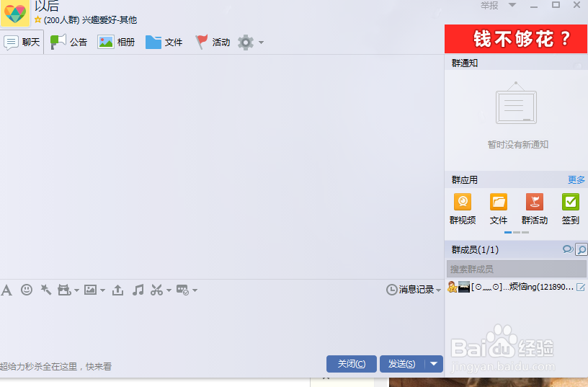Click the 发送(S) send button

[402, 364]
